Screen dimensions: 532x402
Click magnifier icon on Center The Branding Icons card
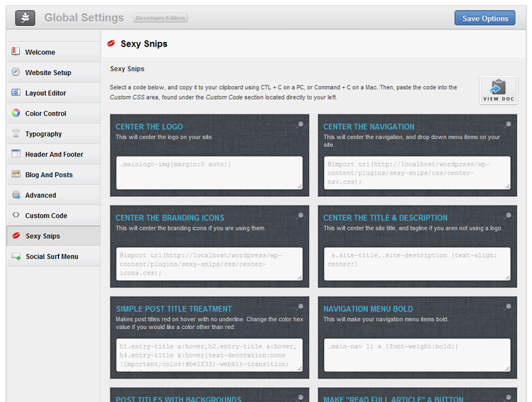click(x=300, y=216)
